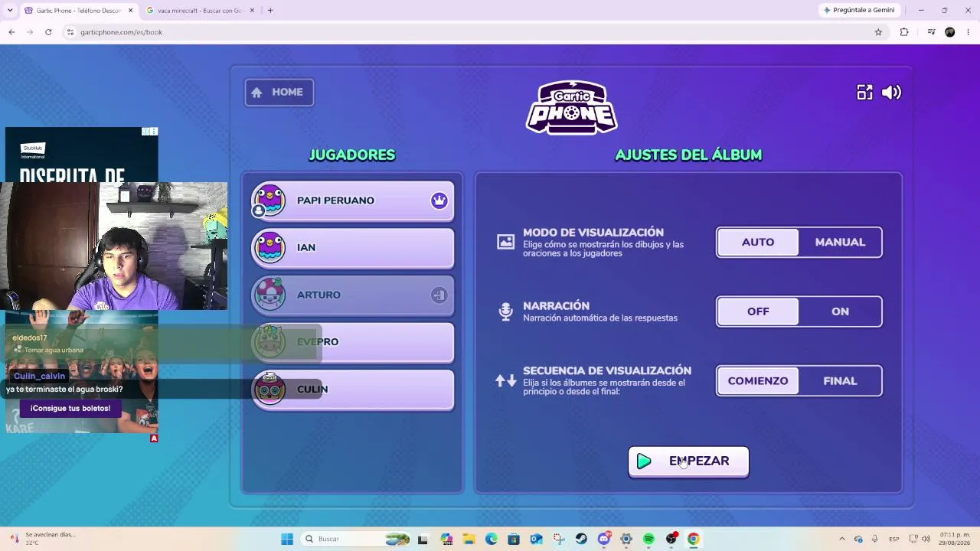Set viewing sequence to COMIENZO

pos(758,381)
